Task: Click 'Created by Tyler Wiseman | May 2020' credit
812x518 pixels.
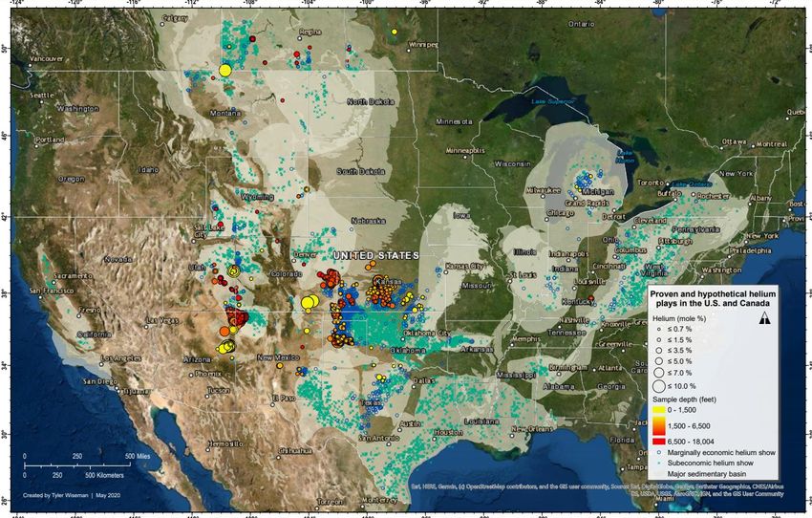Action: pos(72,496)
